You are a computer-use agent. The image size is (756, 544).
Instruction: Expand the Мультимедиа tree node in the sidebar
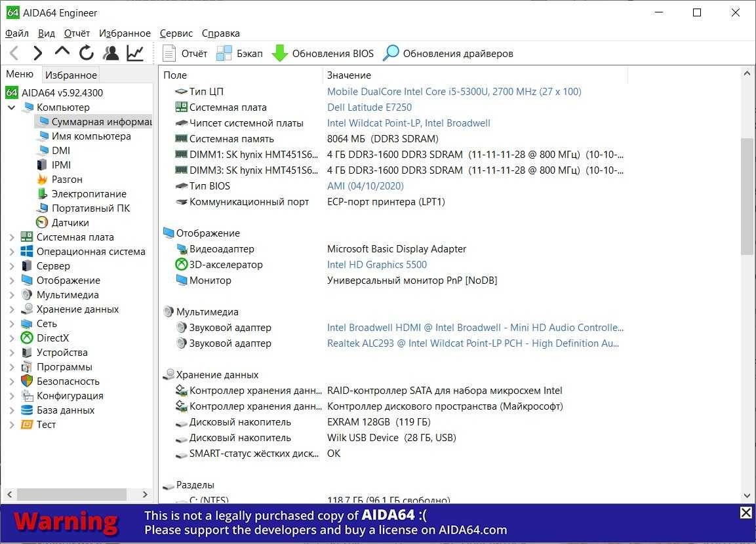tap(12, 295)
